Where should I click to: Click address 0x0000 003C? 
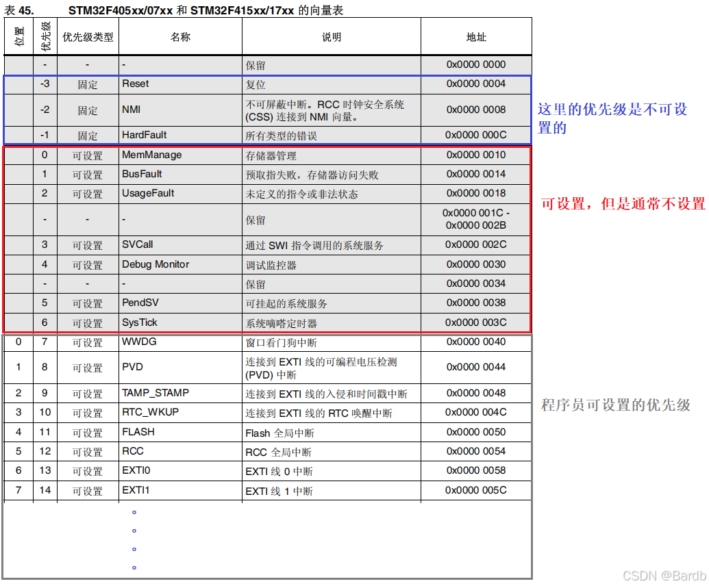(x=476, y=322)
